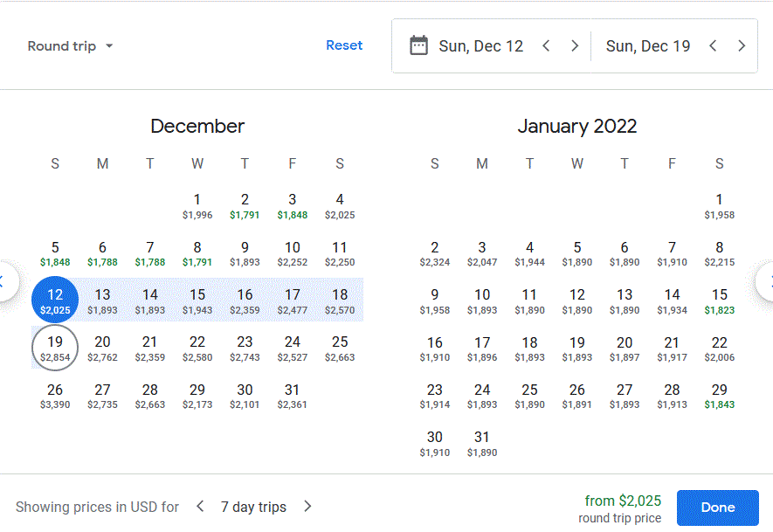This screenshot has height=532, width=773.
Task: Click the Sun, Dec 19 return field
Action: pos(647,46)
